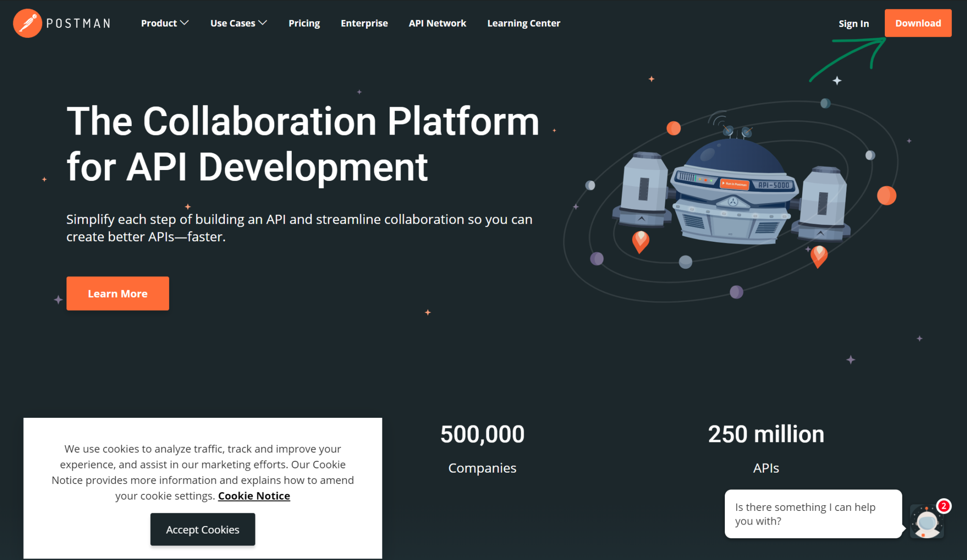The height and width of the screenshot is (560, 967).
Task: Click the Learn More button
Action: [118, 293]
